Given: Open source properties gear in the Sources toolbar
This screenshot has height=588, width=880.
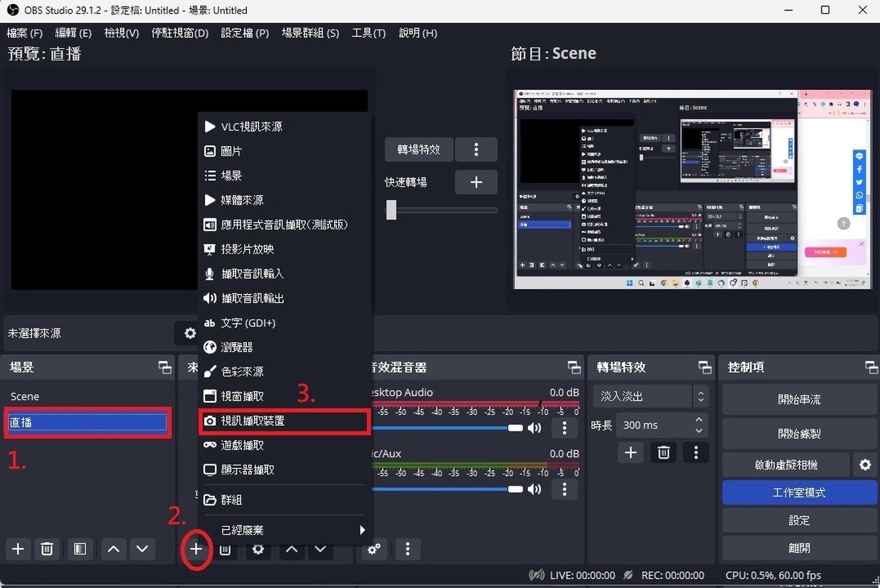Looking at the screenshot, I should coord(258,550).
